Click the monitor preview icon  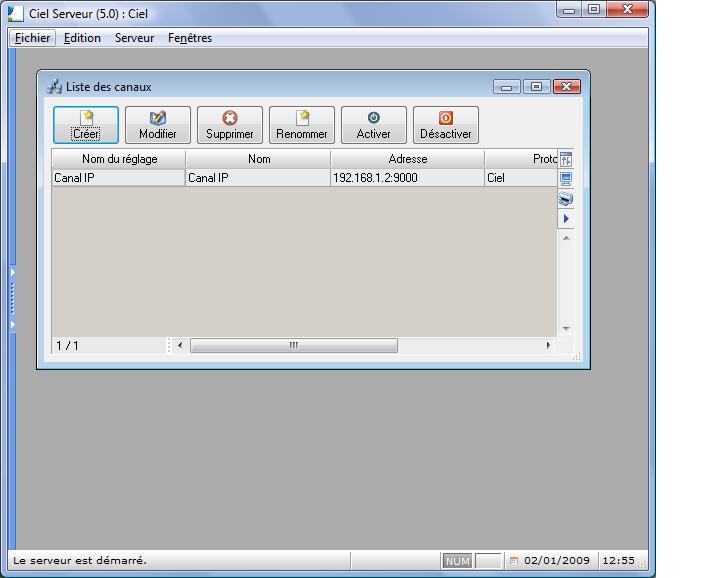566,179
